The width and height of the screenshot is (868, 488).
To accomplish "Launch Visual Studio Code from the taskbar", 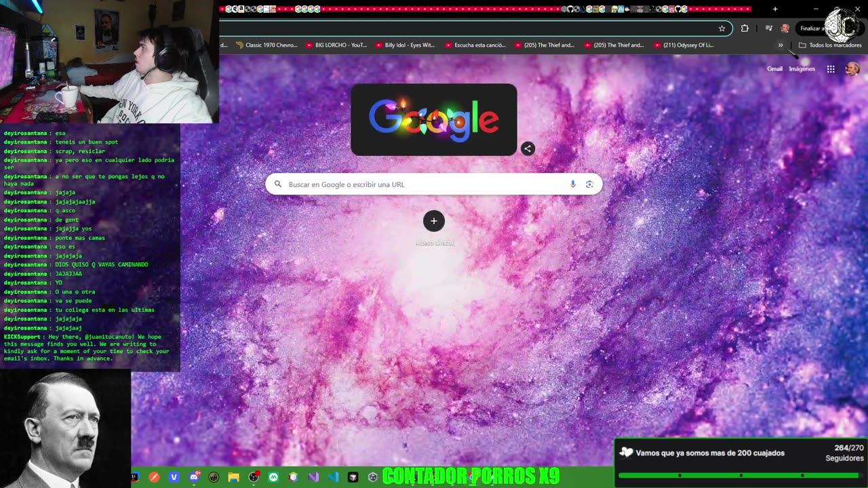I will 333,477.
